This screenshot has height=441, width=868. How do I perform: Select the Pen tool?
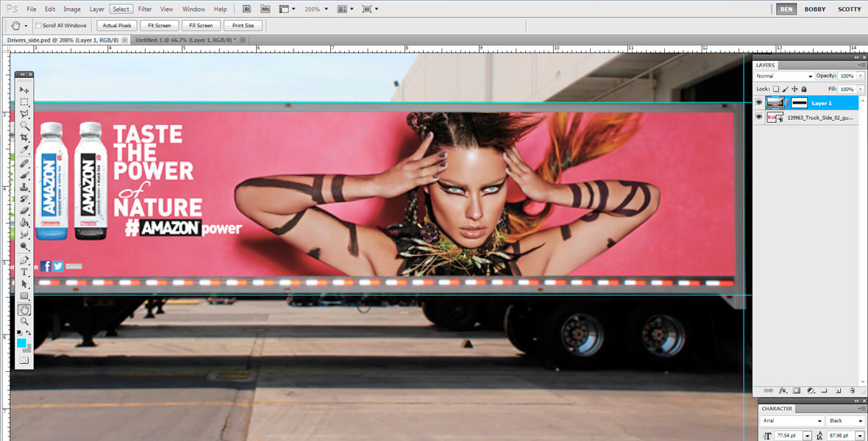[24, 261]
